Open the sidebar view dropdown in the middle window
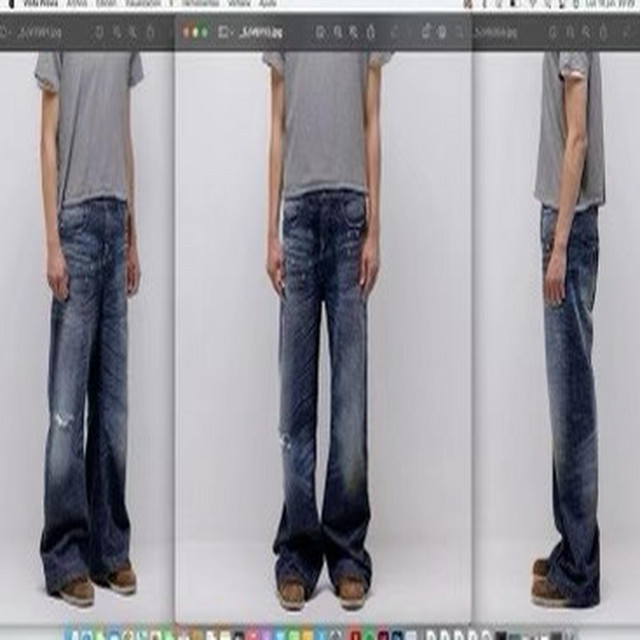 pyautogui.click(x=225, y=32)
